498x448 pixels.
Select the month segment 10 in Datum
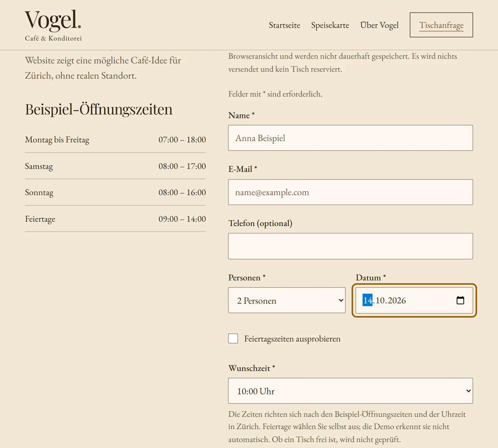(x=380, y=300)
